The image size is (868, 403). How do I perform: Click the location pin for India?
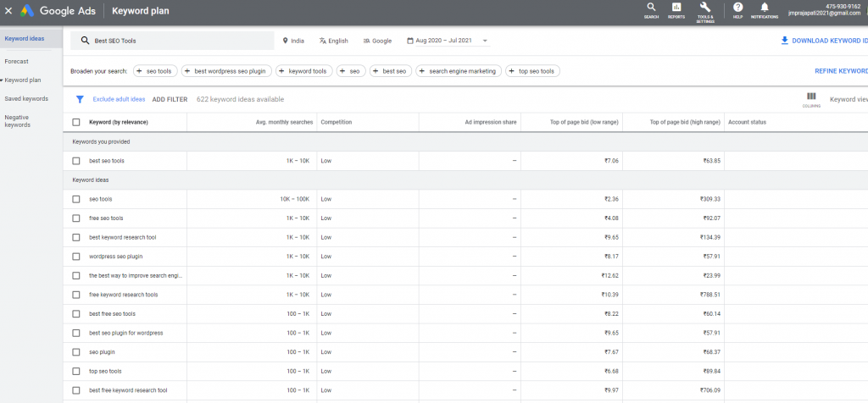tap(286, 41)
